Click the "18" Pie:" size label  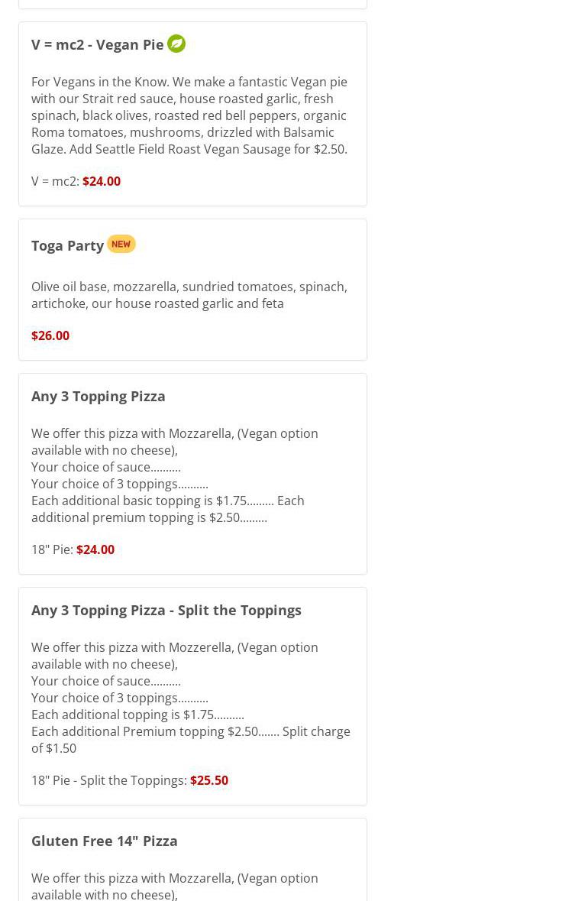coord(52,549)
